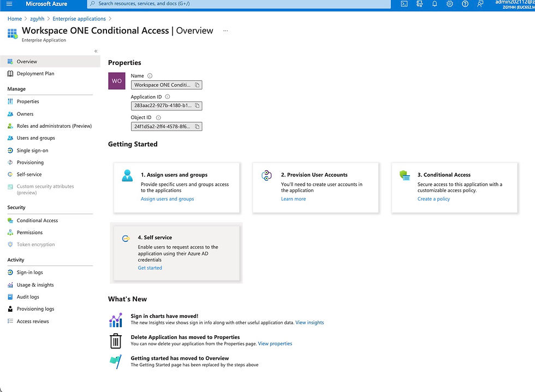Click the purple WO application logo
The height and width of the screenshot is (392, 535).
pyautogui.click(x=117, y=81)
